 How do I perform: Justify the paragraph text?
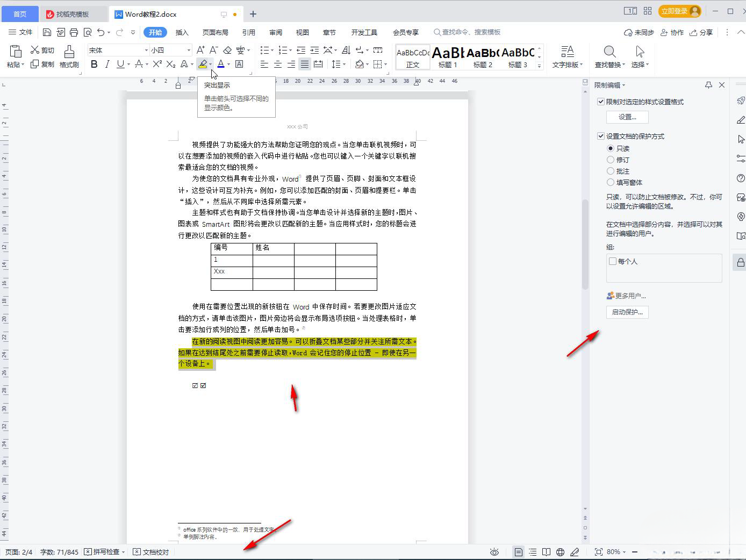point(305,64)
